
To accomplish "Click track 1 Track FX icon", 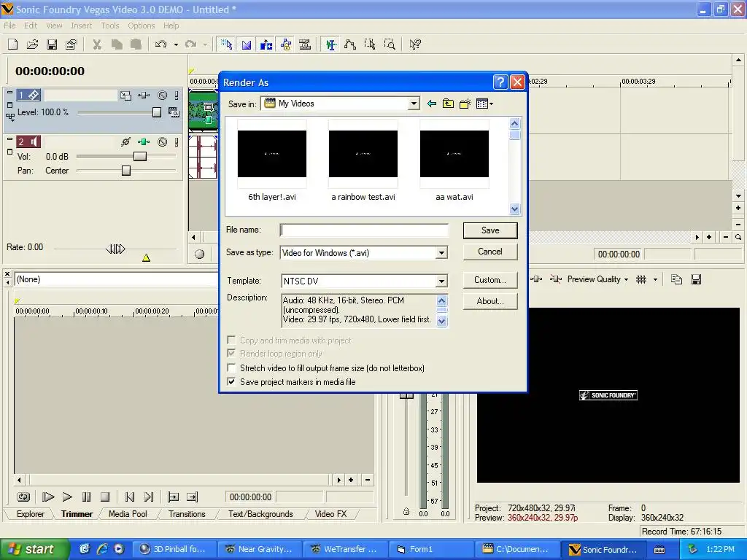I will 144,96.
